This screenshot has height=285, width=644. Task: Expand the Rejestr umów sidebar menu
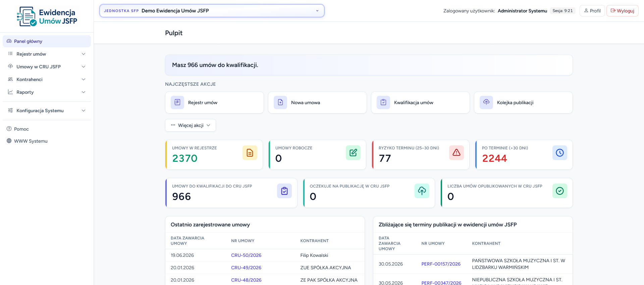coord(47,54)
